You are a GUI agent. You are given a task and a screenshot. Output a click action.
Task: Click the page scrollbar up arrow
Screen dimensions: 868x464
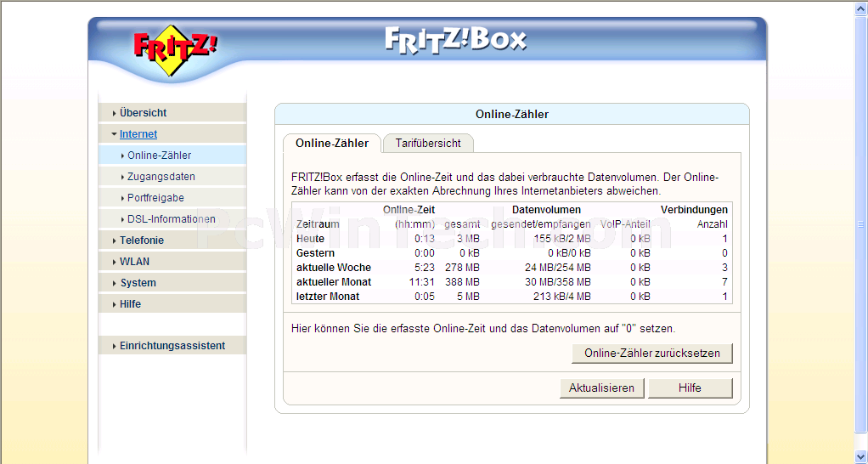(861, 8)
